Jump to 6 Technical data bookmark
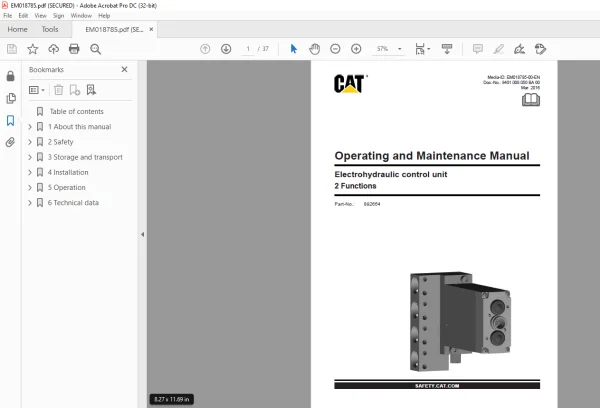The height and width of the screenshot is (408, 600). tap(73, 203)
